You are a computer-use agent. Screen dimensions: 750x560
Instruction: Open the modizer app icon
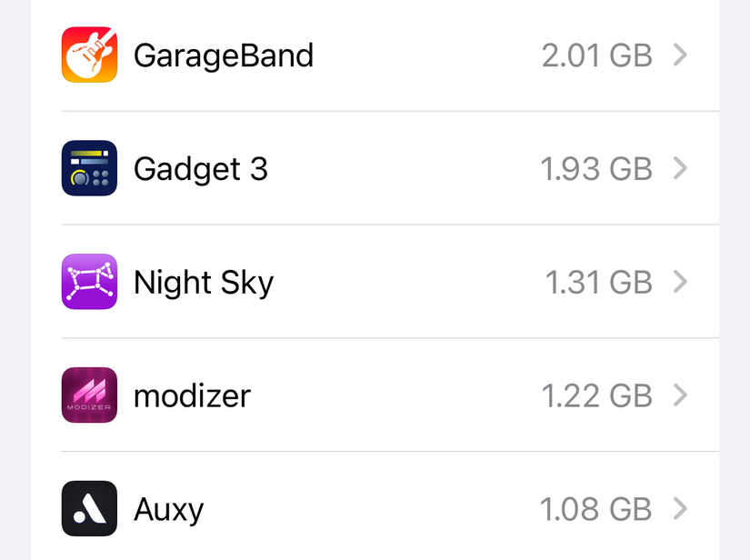point(88,395)
